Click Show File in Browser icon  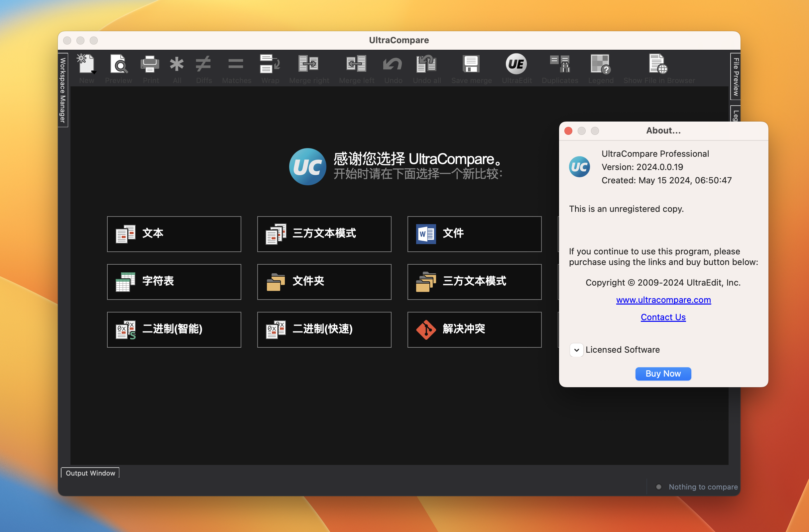(x=658, y=64)
